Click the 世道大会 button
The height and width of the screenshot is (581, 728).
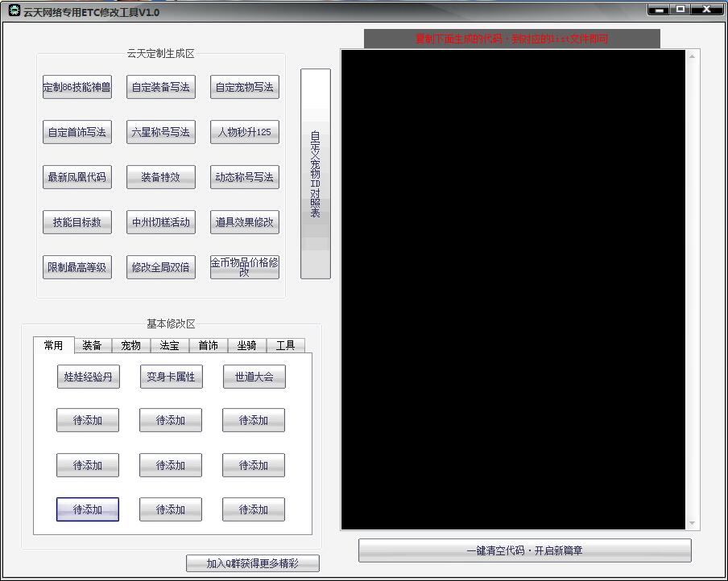[x=254, y=377]
